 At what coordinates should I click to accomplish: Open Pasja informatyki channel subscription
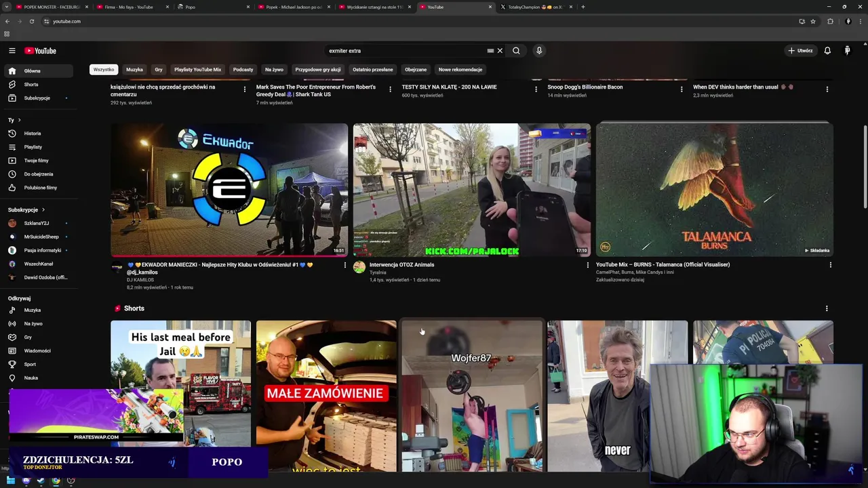pyautogui.click(x=39, y=250)
